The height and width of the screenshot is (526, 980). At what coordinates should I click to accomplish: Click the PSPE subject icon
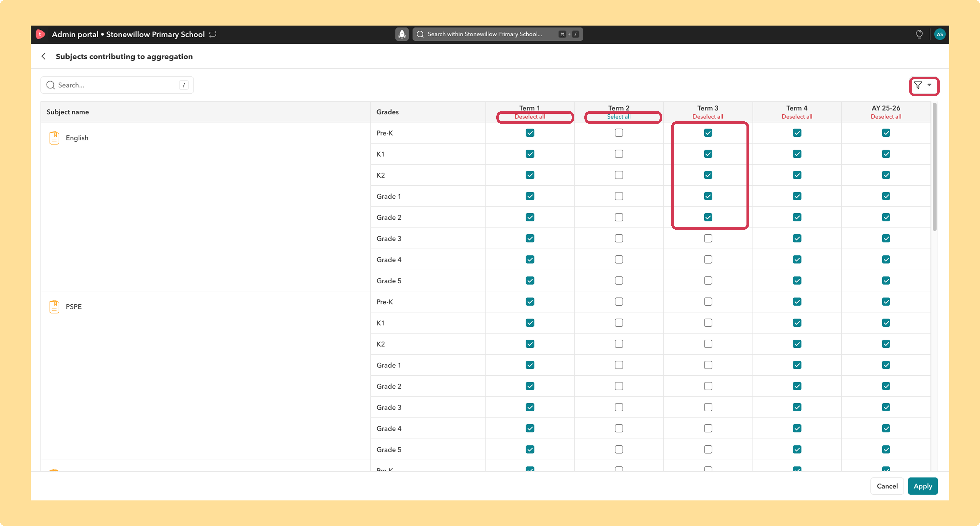54,307
